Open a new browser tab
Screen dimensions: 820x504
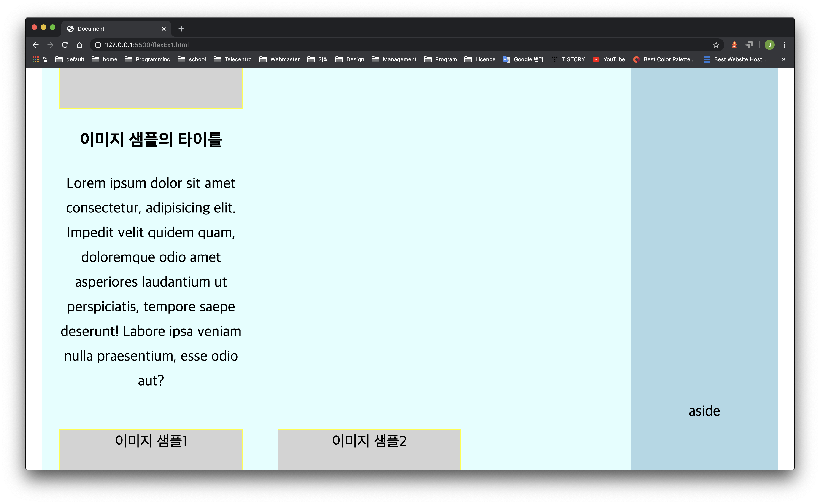[181, 29]
